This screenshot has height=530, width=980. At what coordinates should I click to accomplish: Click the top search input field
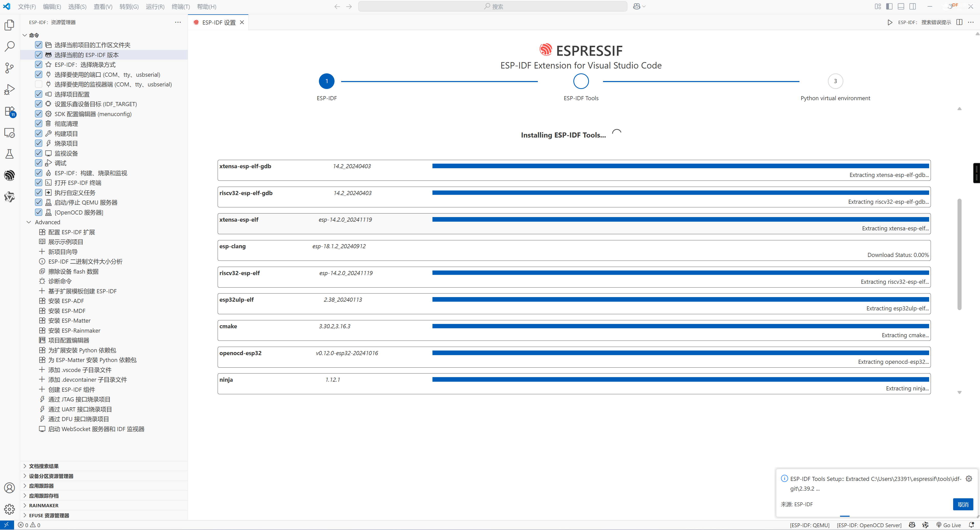click(492, 6)
